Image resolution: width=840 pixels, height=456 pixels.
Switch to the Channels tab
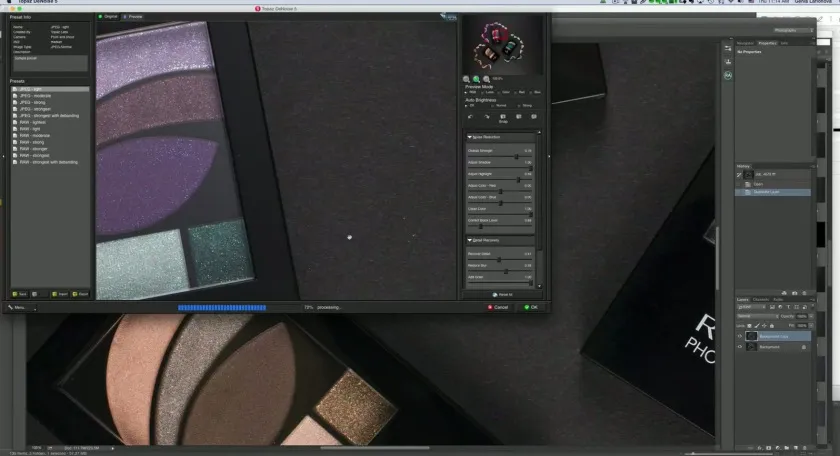click(x=761, y=299)
